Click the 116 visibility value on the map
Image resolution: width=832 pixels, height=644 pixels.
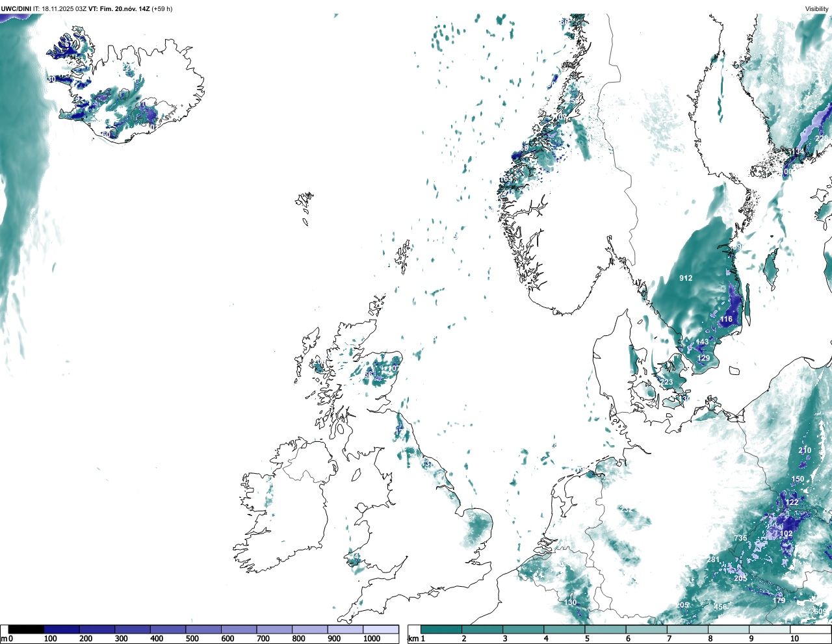point(727,319)
